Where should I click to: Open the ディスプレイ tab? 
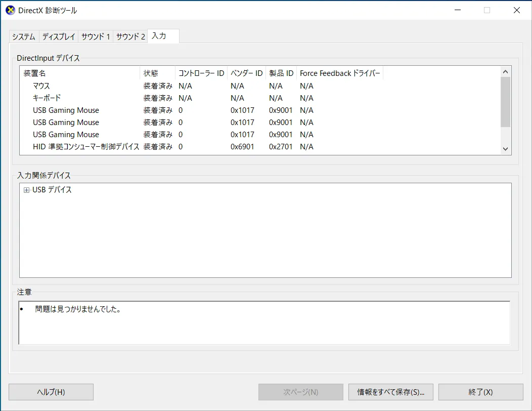pyautogui.click(x=59, y=36)
